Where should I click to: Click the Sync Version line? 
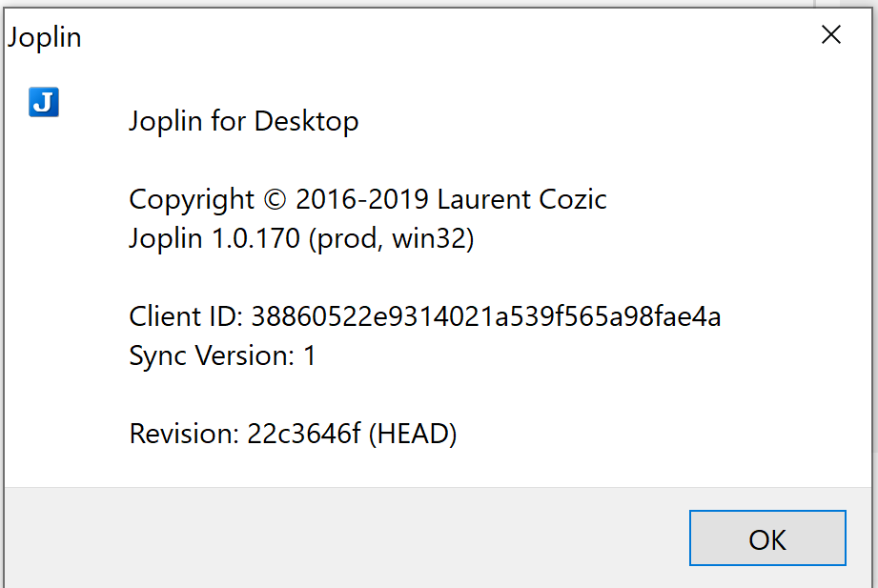(222, 355)
